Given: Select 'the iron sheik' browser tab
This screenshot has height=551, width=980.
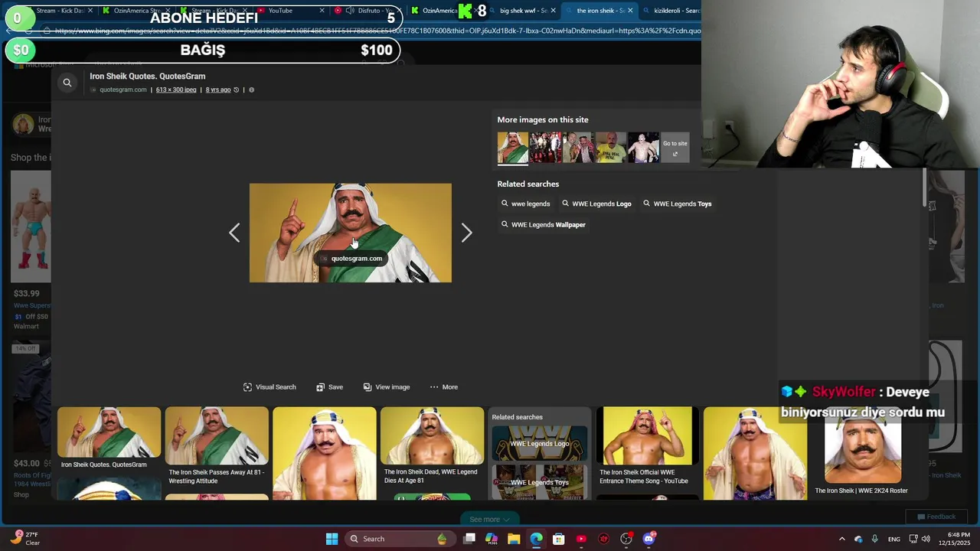Looking at the screenshot, I should [599, 11].
